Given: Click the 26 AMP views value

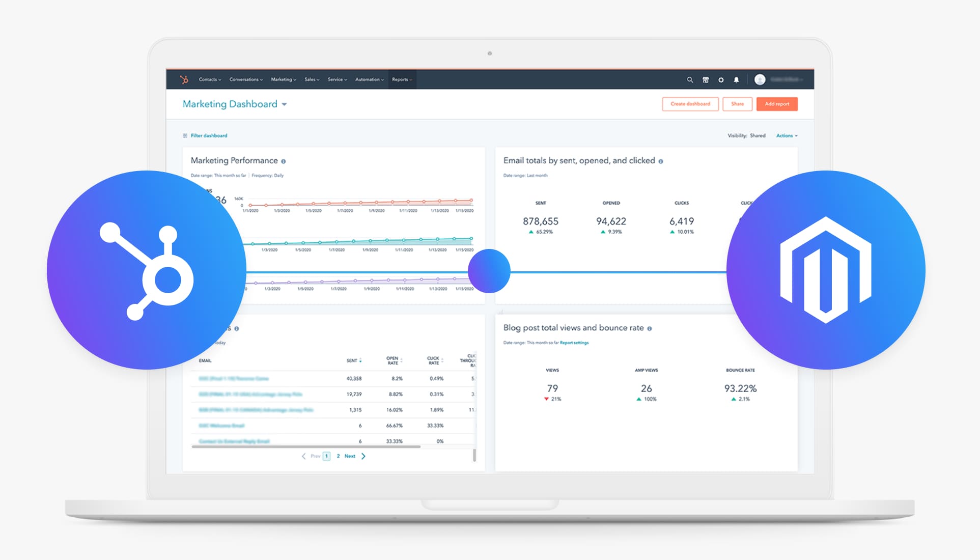Looking at the screenshot, I should [x=647, y=388].
